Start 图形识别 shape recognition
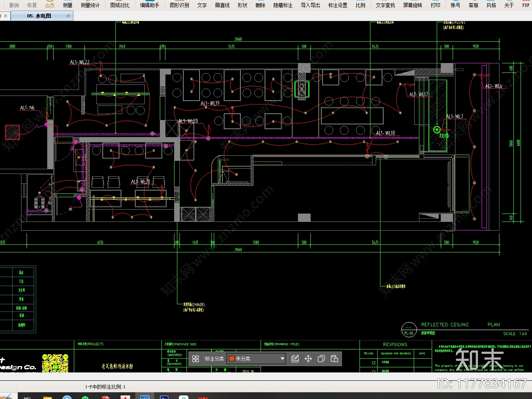The width and height of the screenshot is (532, 399). [x=179, y=5]
